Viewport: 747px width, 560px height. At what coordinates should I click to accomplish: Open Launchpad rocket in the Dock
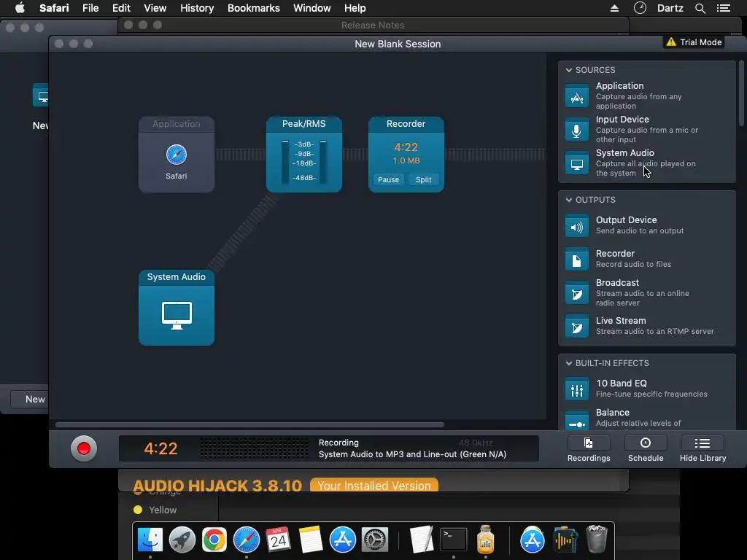pyautogui.click(x=182, y=540)
